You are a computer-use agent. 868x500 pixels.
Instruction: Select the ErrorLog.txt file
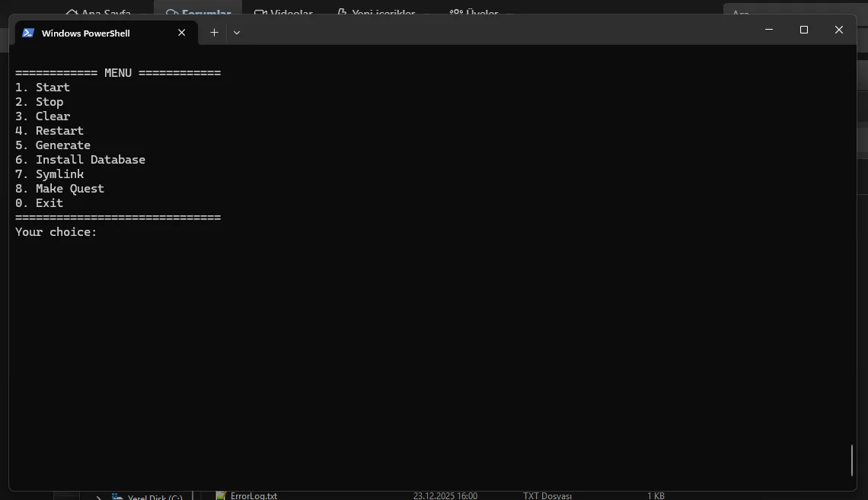click(x=254, y=495)
